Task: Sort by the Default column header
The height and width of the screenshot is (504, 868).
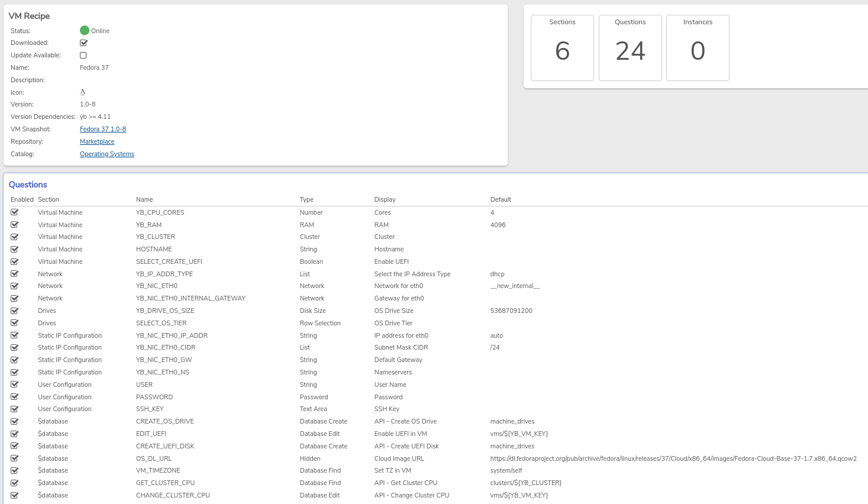Action: coord(501,199)
